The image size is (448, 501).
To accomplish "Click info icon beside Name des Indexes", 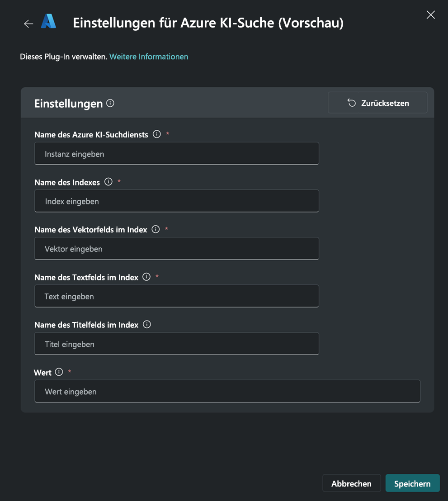I will 108,182.
